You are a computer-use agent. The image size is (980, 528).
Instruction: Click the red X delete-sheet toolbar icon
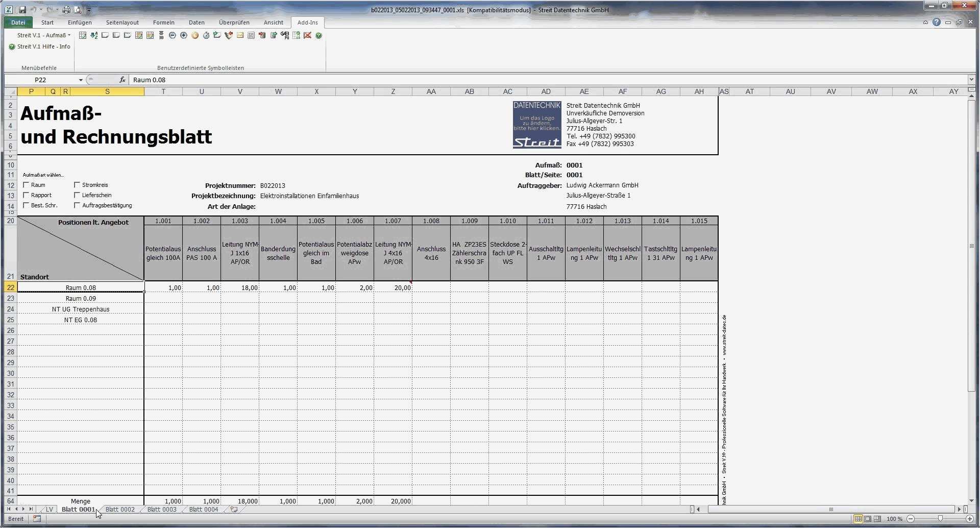point(307,35)
